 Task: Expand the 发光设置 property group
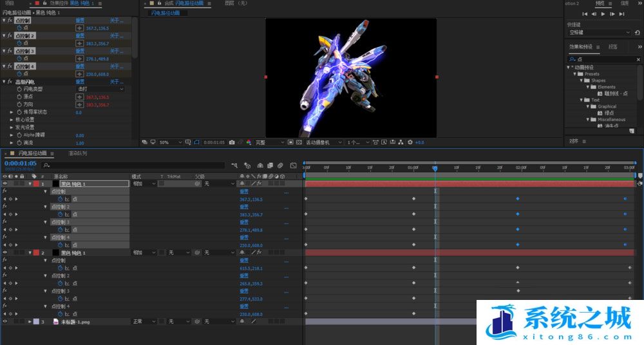click(12, 127)
